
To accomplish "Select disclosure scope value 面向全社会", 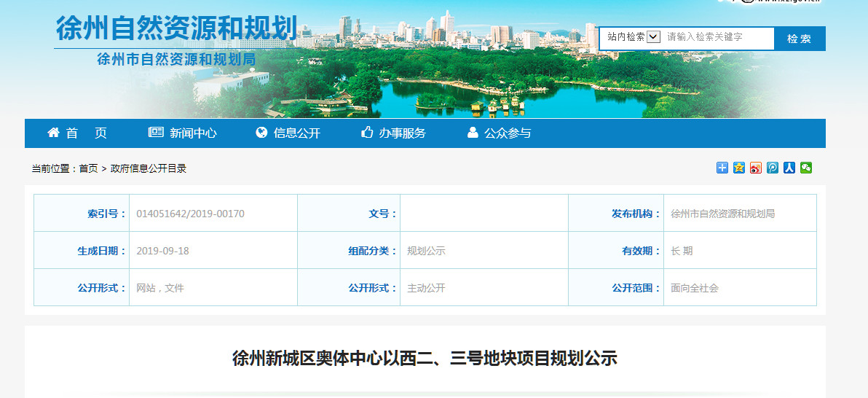I will pyautogui.click(x=694, y=288).
